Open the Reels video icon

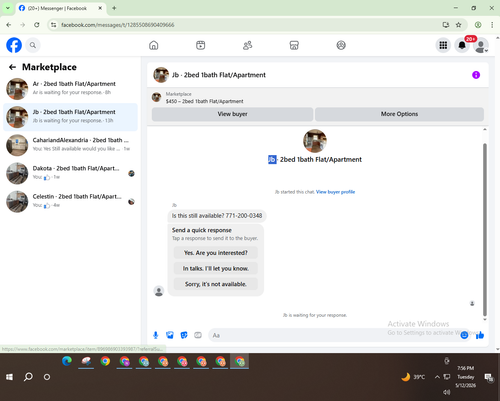pyautogui.click(x=200, y=45)
